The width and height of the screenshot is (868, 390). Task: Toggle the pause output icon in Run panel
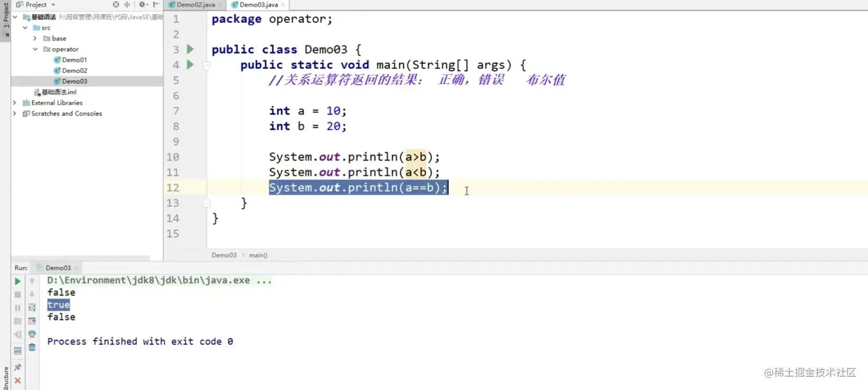(17, 307)
